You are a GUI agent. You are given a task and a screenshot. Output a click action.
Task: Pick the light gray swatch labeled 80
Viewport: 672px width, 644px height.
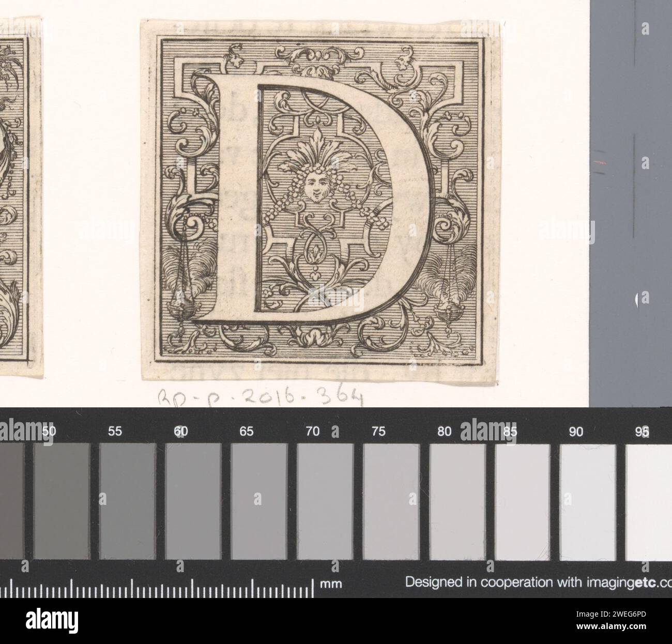[x=457, y=501]
